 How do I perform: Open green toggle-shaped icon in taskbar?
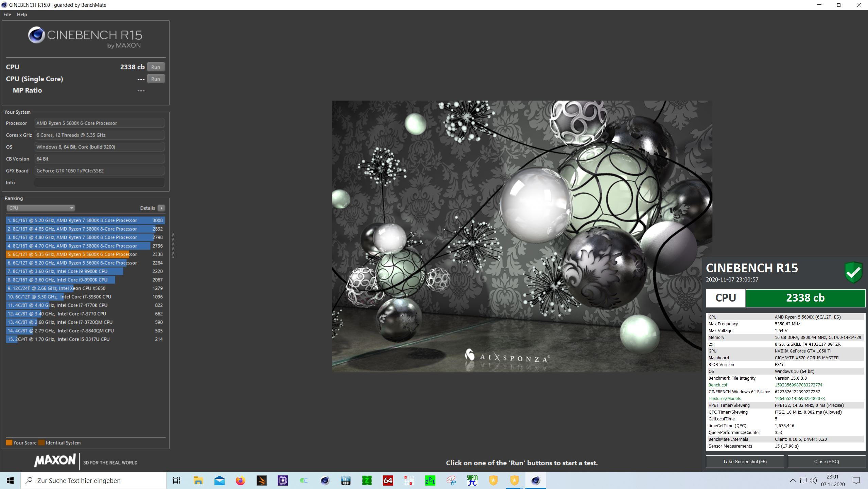pyautogui.click(x=303, y=481)
